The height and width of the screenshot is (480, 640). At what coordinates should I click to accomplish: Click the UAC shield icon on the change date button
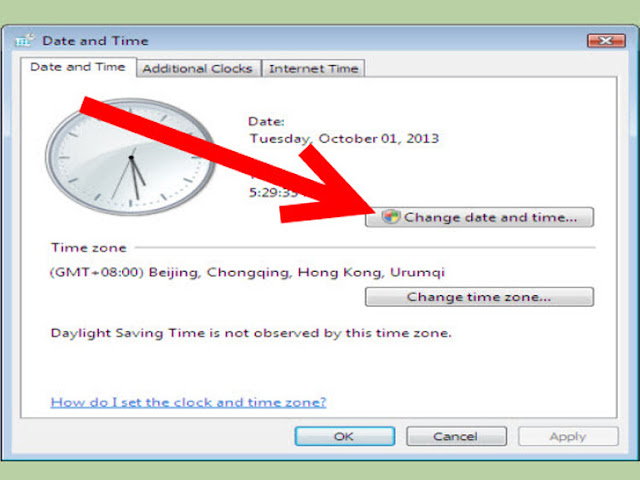[x=391, y=217]
